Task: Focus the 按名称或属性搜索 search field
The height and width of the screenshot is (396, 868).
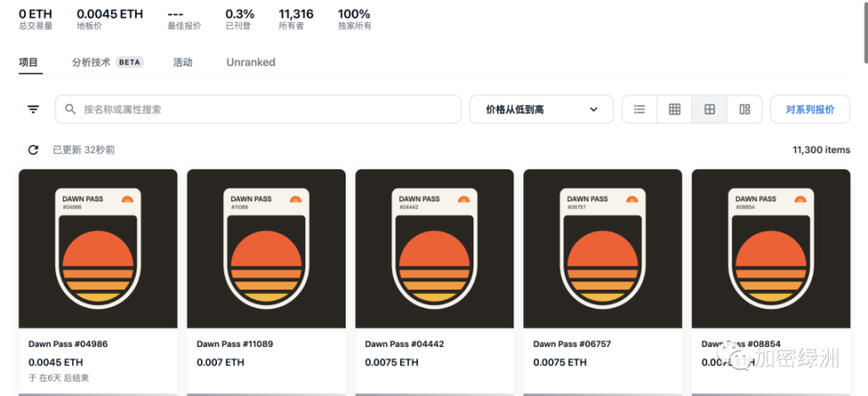Action: (258, 109)
